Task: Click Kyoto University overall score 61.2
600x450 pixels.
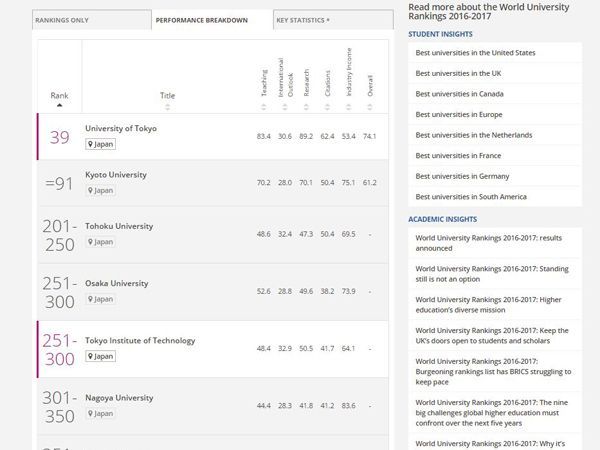Action: pyautogui.click(x=370, y=183)
